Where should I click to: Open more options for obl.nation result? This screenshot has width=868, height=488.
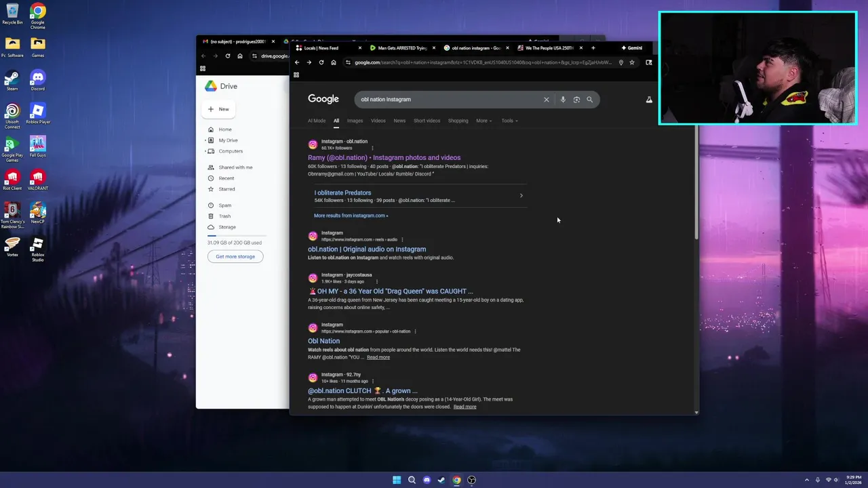click(x=372, y=148)
